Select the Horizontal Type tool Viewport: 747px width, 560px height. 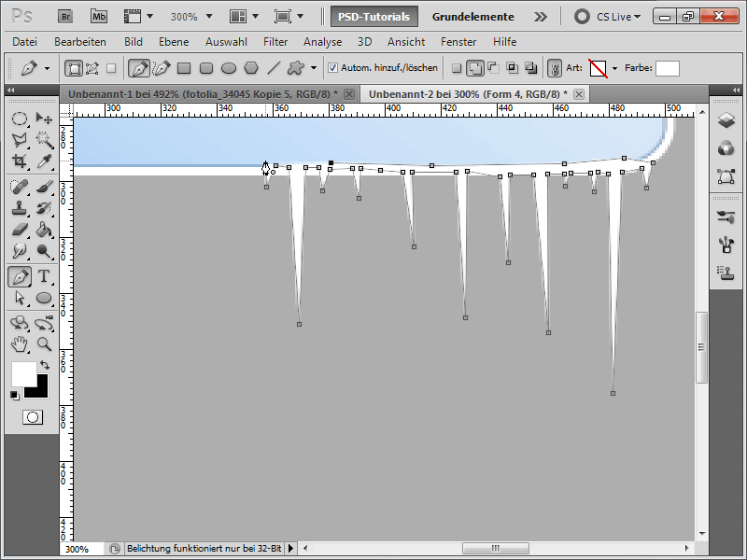pyautogui.click(x=44, y=276)
